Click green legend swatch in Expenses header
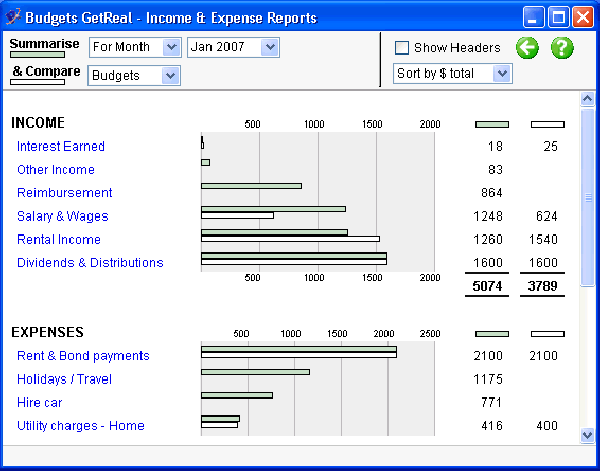The width and height of the screenshot is (600, 471). coord(491,334)
